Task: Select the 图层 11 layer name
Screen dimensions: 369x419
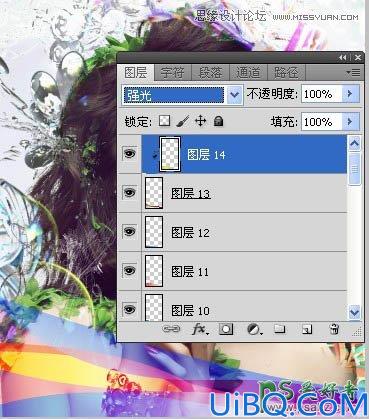Action: 190,271
